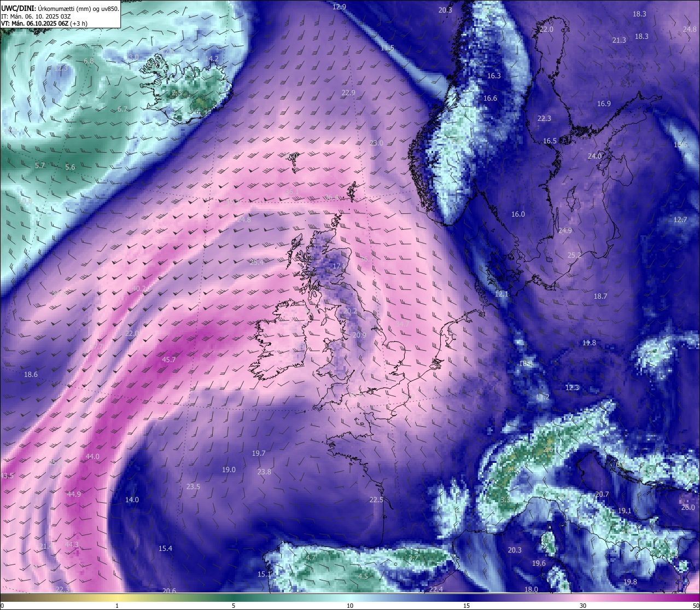Click the 18.6 value at the left edge
This screenshot has width=700, height=610.
pos(31,375)
